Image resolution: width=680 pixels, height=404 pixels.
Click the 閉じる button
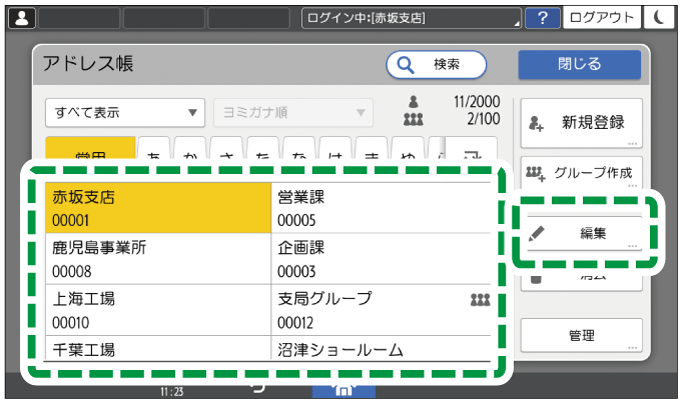(x=579, y=64)
